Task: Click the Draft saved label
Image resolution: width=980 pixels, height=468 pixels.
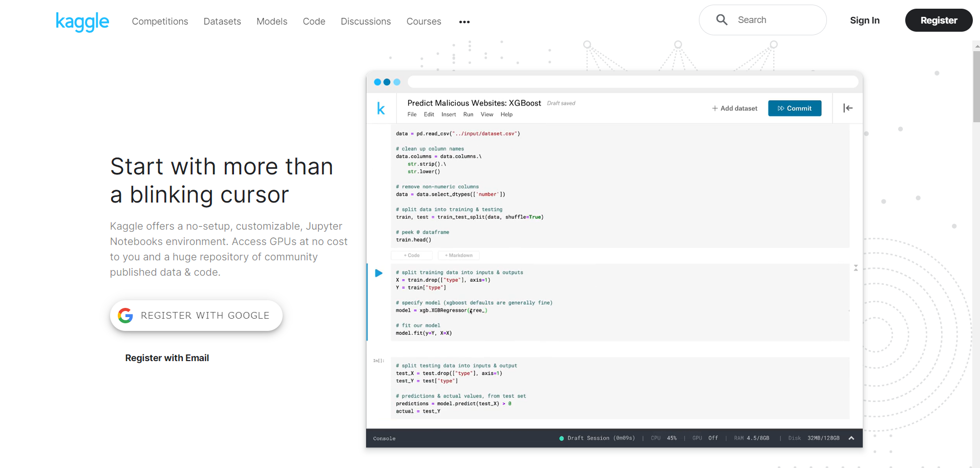Action: click(561, 103)
